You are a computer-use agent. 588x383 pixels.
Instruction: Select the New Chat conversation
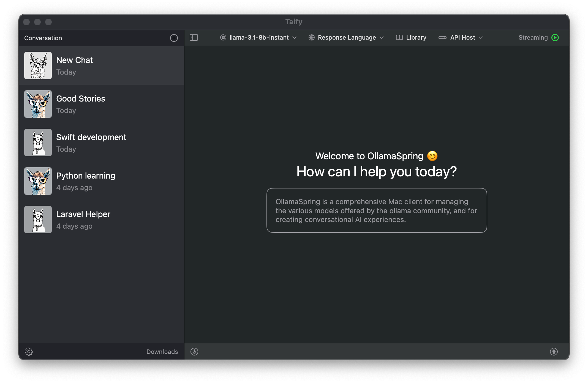pos(101,65)
